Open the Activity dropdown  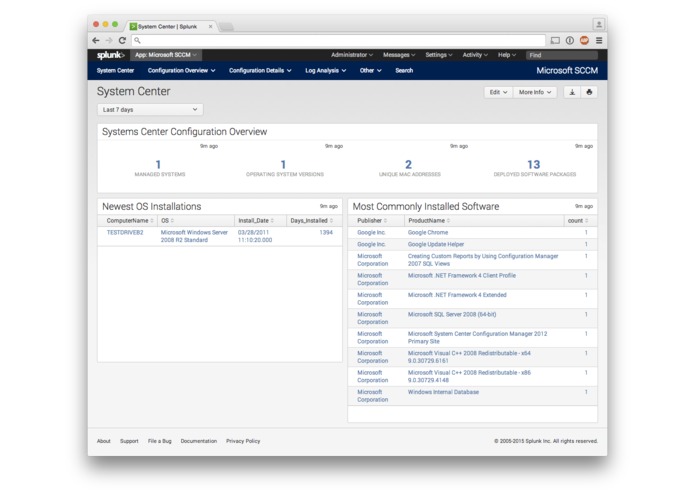click(475, 55)
